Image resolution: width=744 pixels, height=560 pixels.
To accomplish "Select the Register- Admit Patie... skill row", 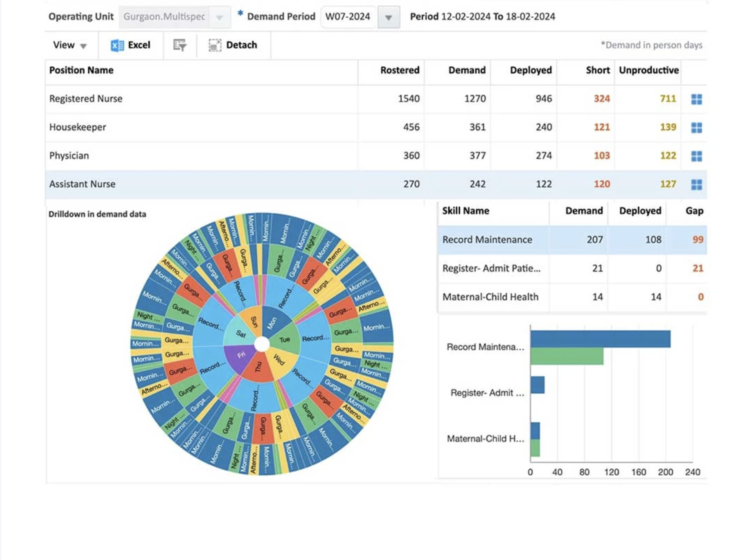I will [572, 268].
